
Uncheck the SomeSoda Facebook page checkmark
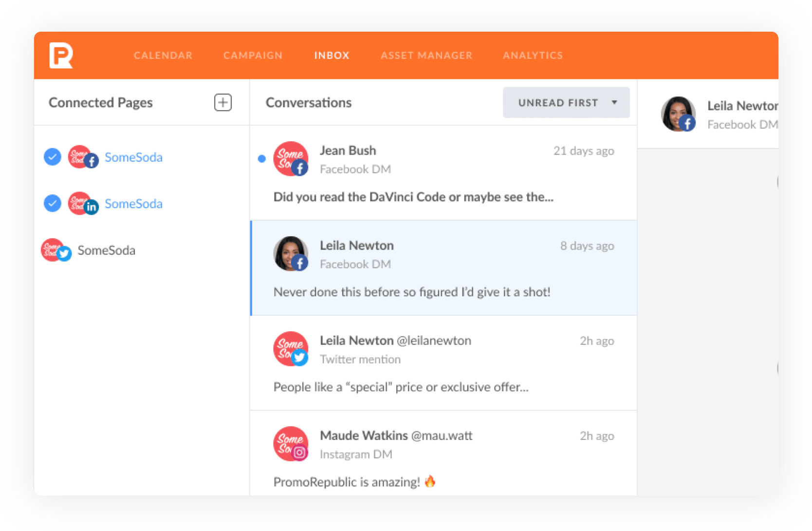click(53, 157)
